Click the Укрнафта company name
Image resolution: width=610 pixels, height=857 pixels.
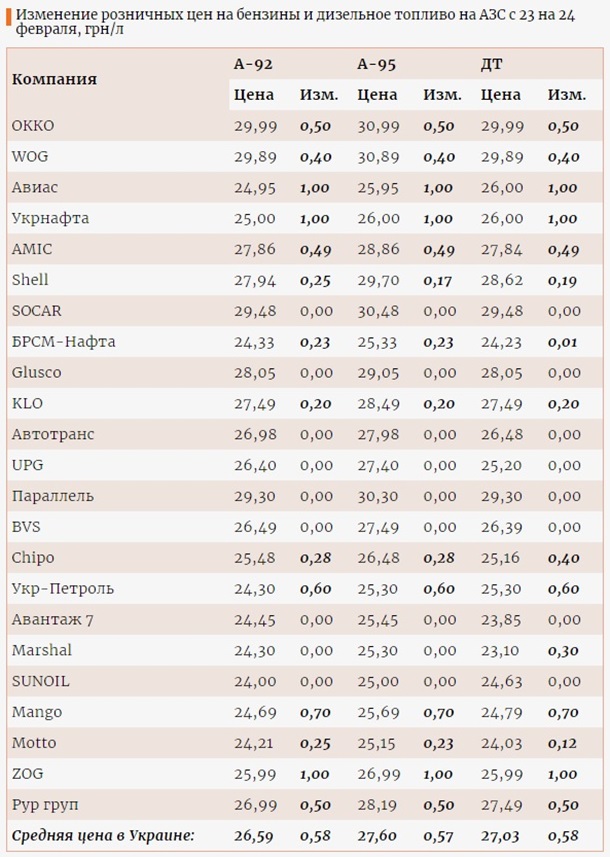click(x=50, y=218)
